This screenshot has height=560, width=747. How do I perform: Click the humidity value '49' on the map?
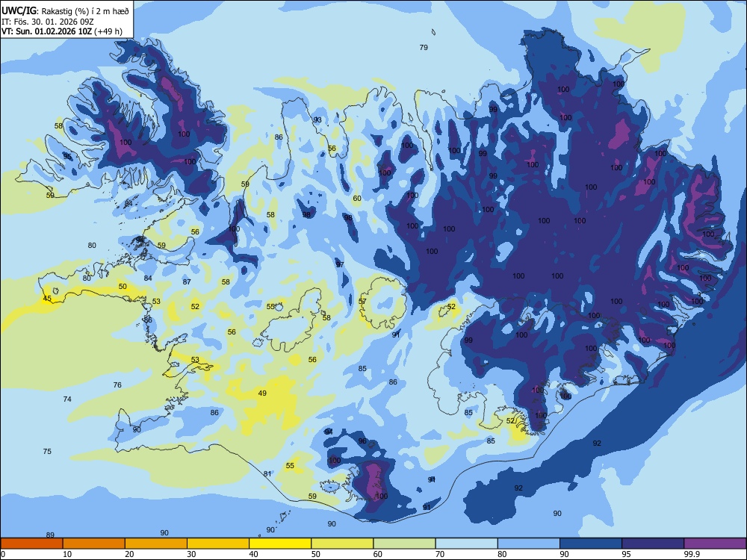click(262, 393)
